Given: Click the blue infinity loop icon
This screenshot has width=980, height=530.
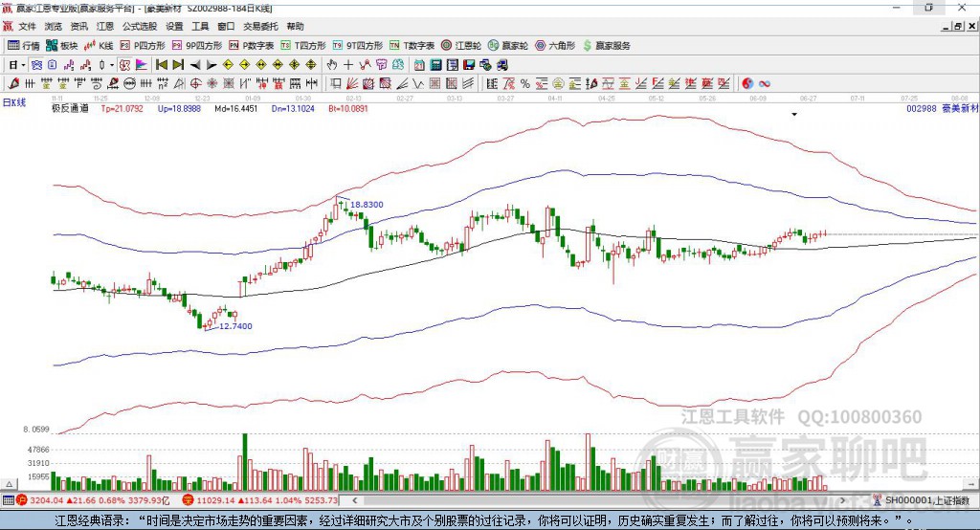Looking at the screenshot, I should pyautogui.click(x=765, y=84).
